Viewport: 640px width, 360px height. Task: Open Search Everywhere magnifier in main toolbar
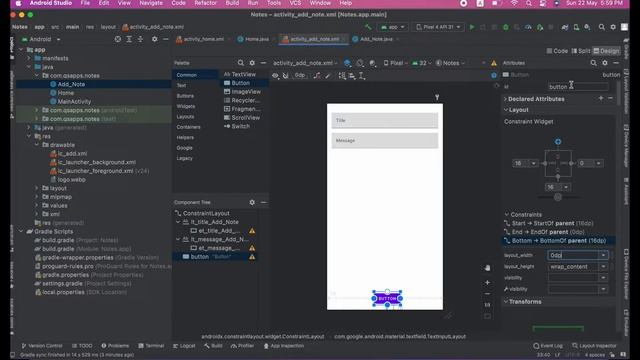pyautogui.click(x=602, y=27)
